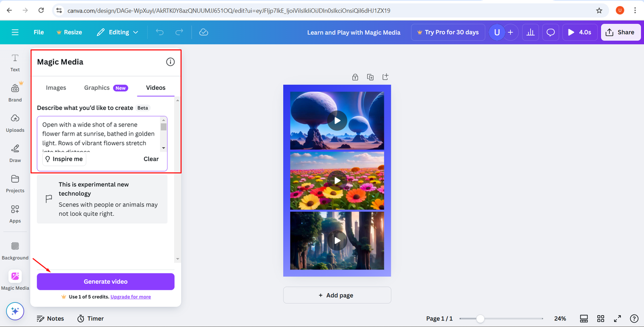Open the Notes panel
644x327 pixels.
50,318
